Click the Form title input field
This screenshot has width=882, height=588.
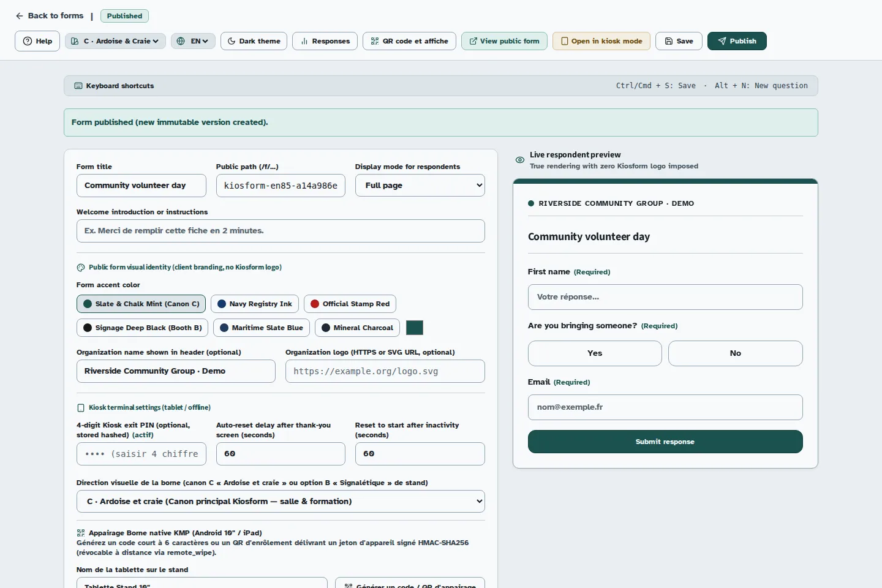click(x=141, y=186)
